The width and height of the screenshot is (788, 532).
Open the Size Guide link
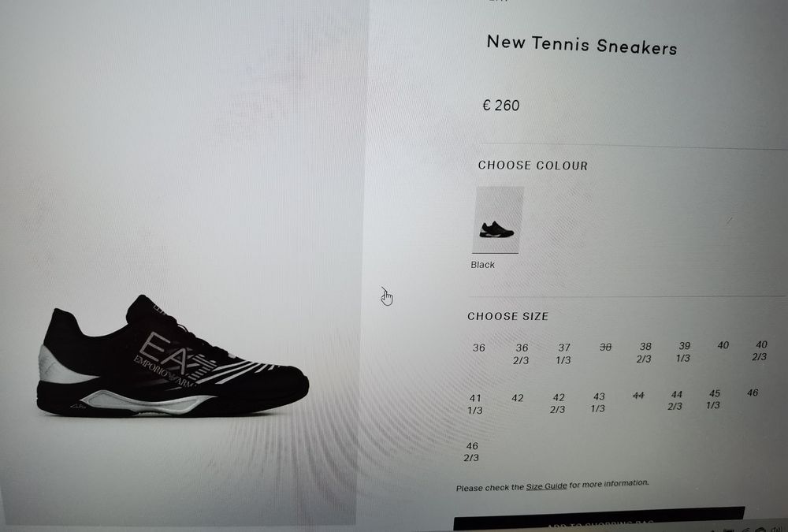[x=546, y=486]
